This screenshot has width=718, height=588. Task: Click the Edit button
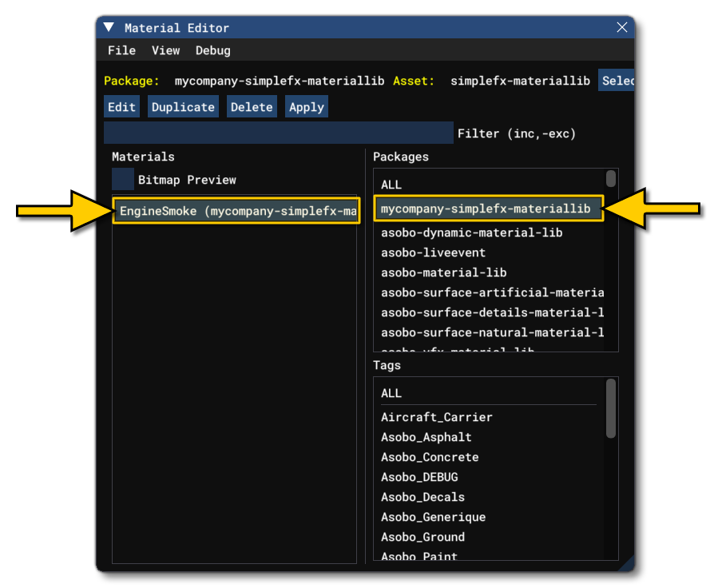[x=121, y=106]
